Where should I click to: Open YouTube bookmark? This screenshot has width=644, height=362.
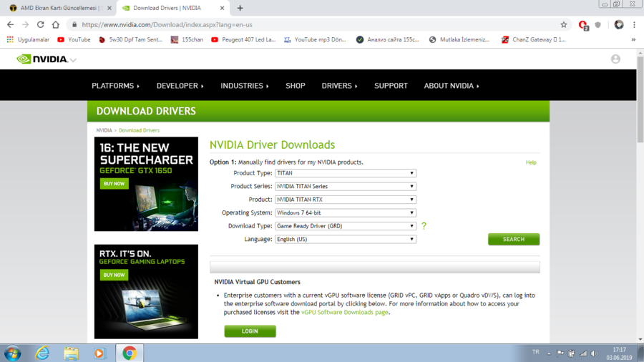pyautogui.click(x=74, y=39)
